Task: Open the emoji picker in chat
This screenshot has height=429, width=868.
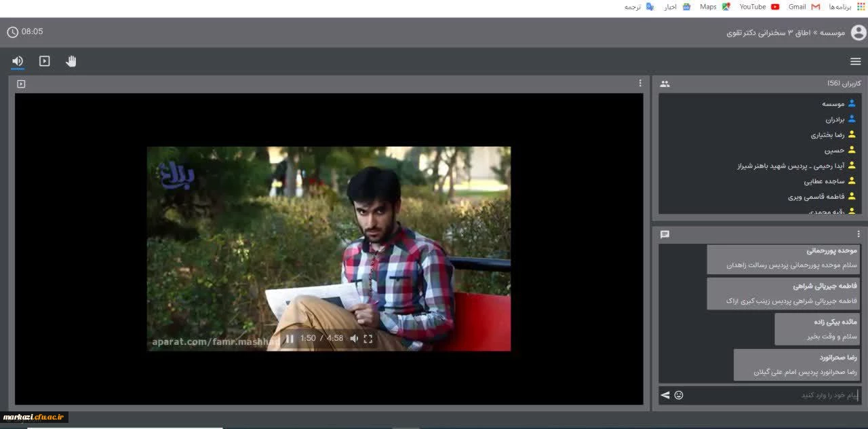Action: 679,395
